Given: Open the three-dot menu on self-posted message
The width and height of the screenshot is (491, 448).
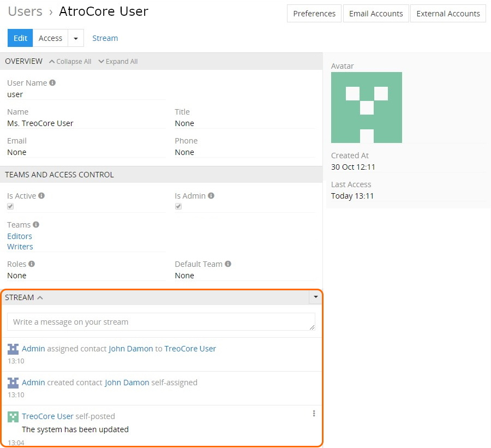Looking at the screenshot, I should [314, 414].
